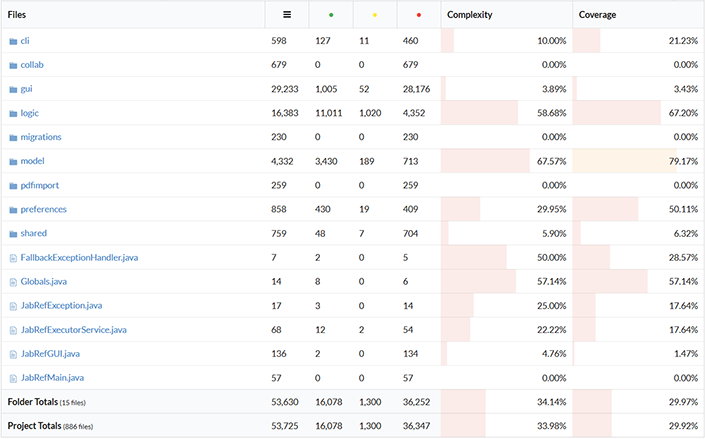Click the folder icon for migrations
The width and height of the screenshot is (705, 439).
click(x=13, y=137)
